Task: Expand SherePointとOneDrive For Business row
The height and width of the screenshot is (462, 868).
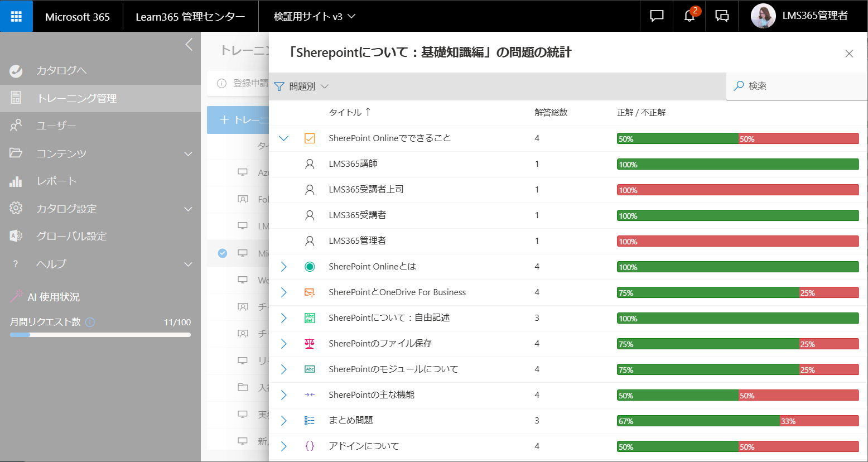Action: (284, 292)
